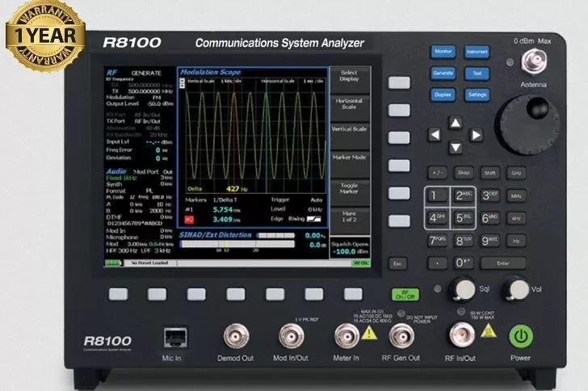Tap the Esc key
This screenshot has height=391, width=588.
(x=398, y=263)
